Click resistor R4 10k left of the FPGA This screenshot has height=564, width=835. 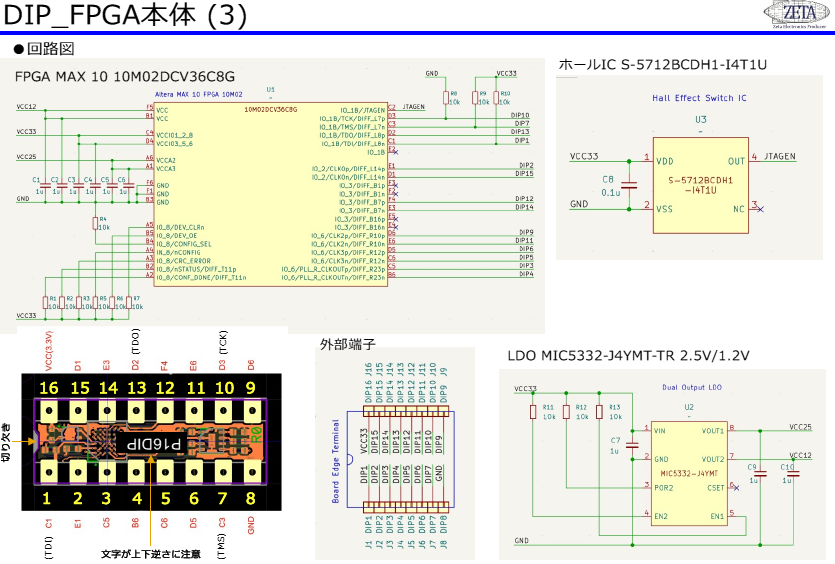pos(97,222)
